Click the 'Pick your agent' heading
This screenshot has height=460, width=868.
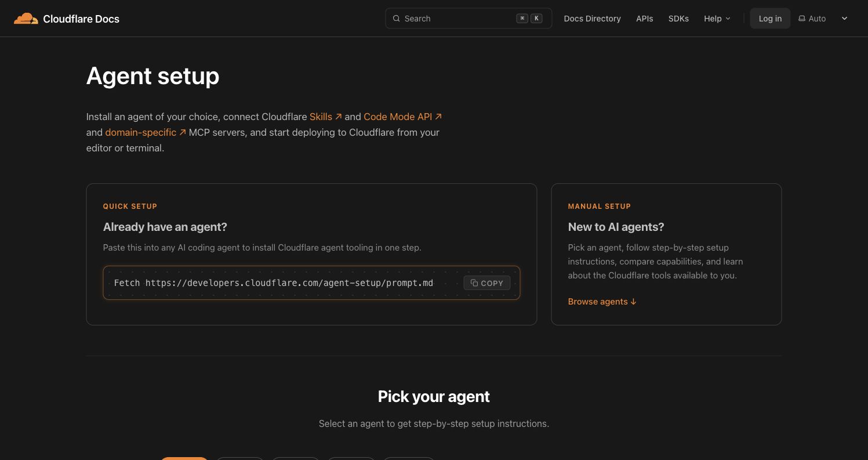point(434,397)
